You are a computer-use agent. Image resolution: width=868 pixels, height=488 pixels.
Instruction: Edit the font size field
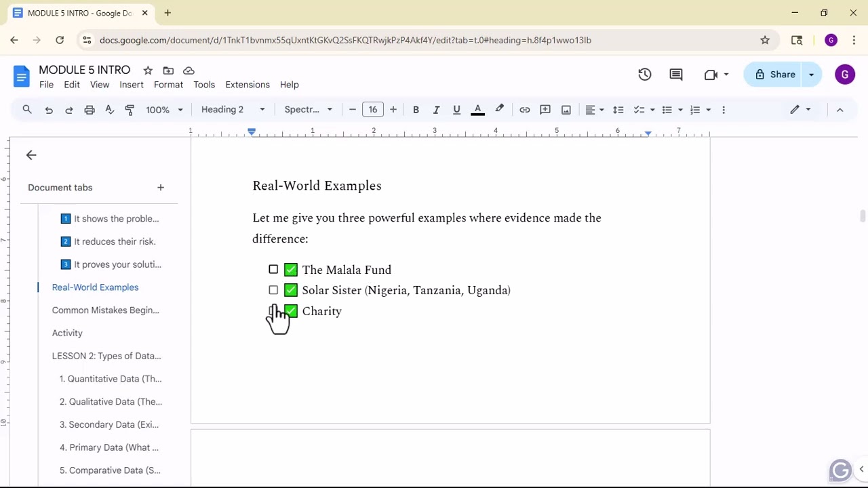click(373, 110)
